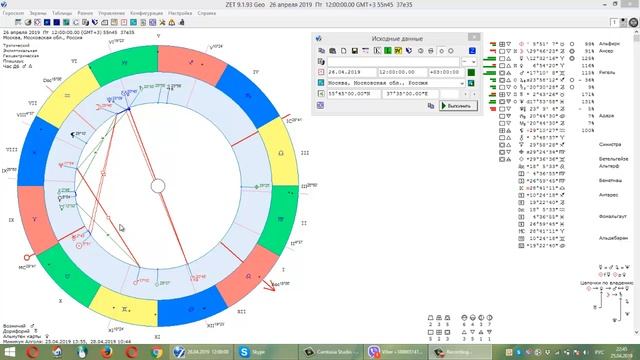Viewport: 640px width, 360px height.
Task: Click the star name Антарес
Action: (x=609, y=195)
